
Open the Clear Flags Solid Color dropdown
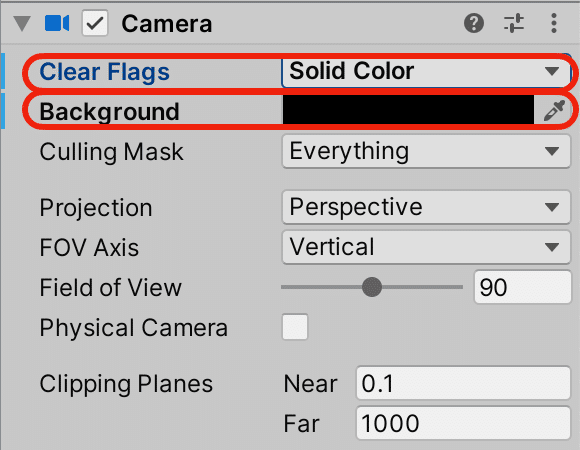426,71
